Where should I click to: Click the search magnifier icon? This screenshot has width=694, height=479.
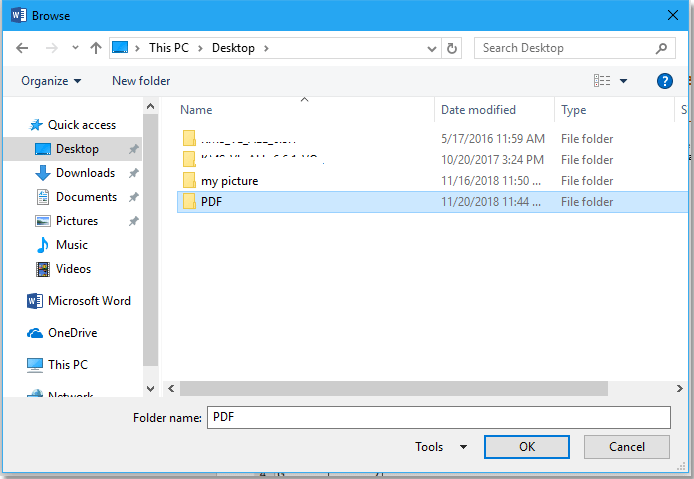click(661, 48)
